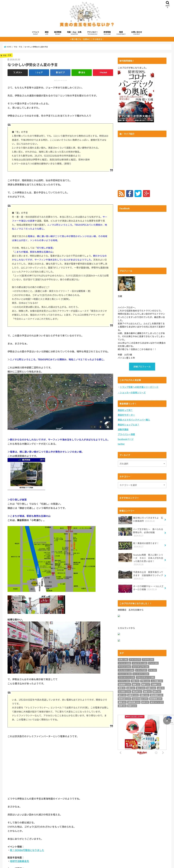Open the facebookページ sidebar link

click(126, 439)
